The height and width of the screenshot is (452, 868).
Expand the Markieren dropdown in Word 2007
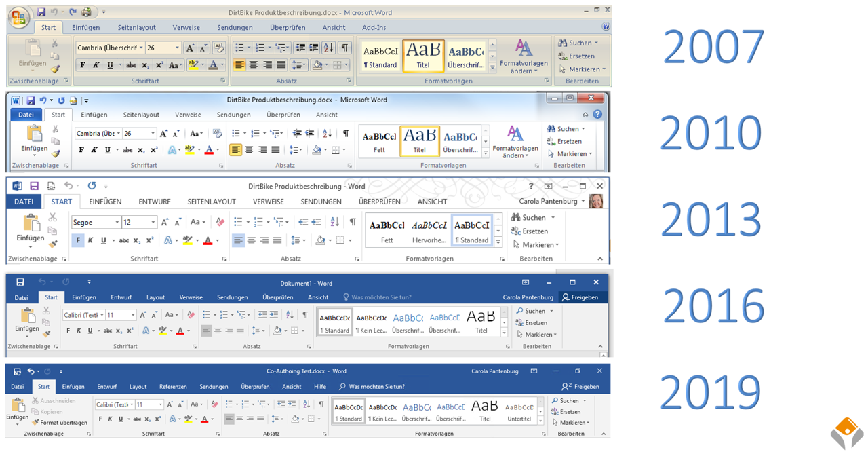coord(604,69)
